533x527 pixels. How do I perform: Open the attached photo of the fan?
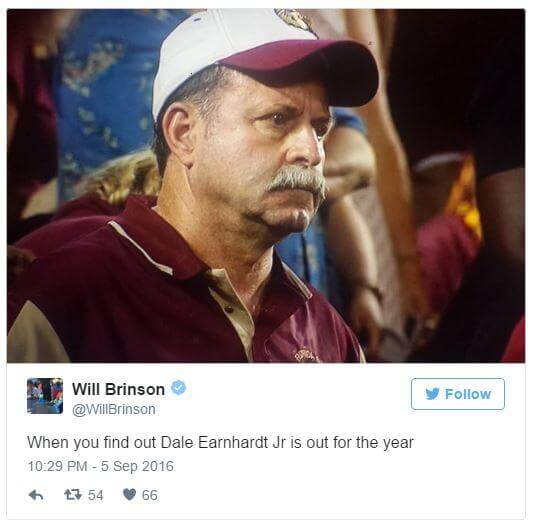[266, 186]
